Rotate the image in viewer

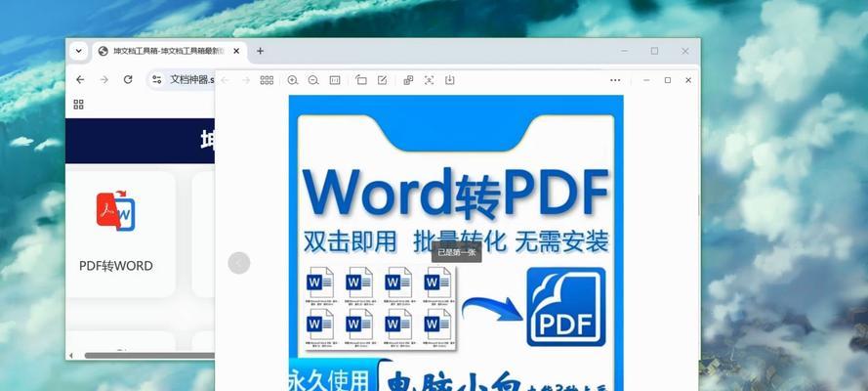[x=361, y=80]
